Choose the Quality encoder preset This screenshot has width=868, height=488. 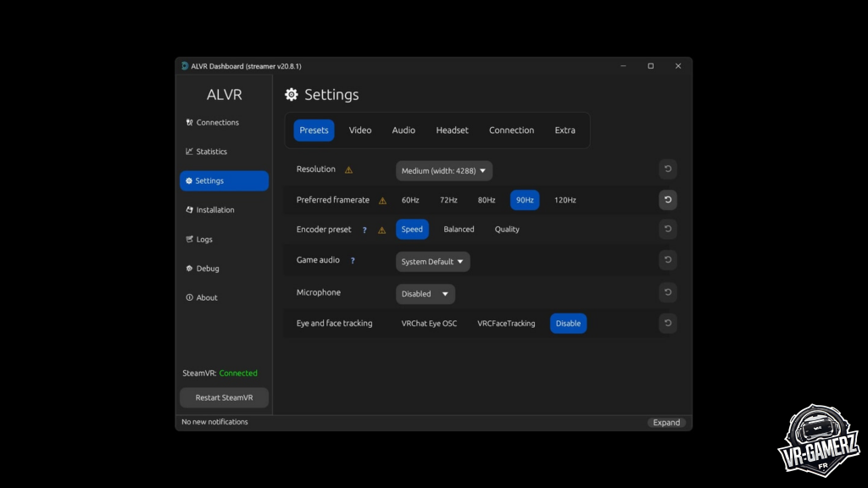point(507,230)
